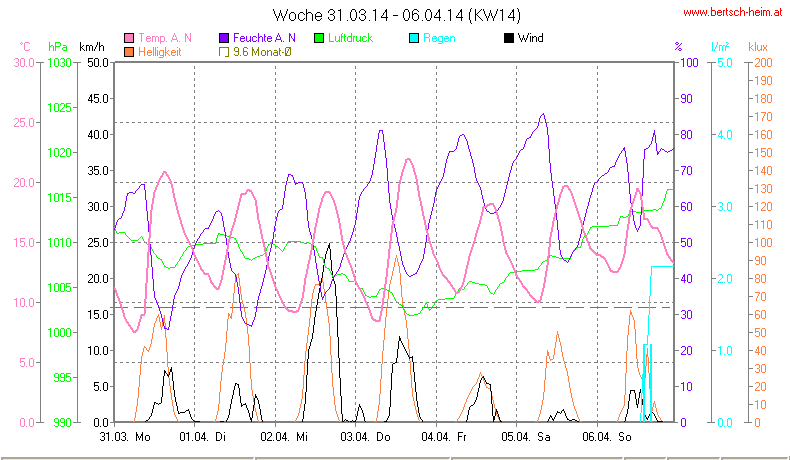Click the 04.04. Fr date label
The height and width of the screenshot is (460, 790).
pos(444,437)
